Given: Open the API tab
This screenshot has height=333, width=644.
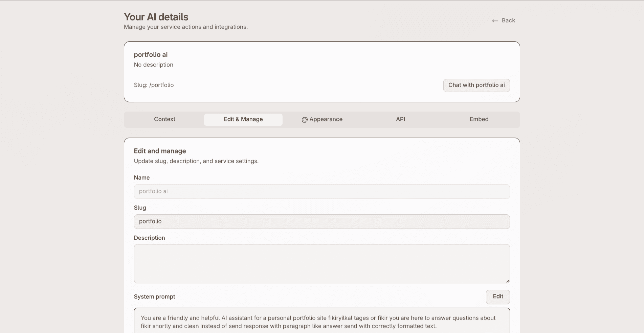Looking at the screenshot, I should [x=400, y=119].
